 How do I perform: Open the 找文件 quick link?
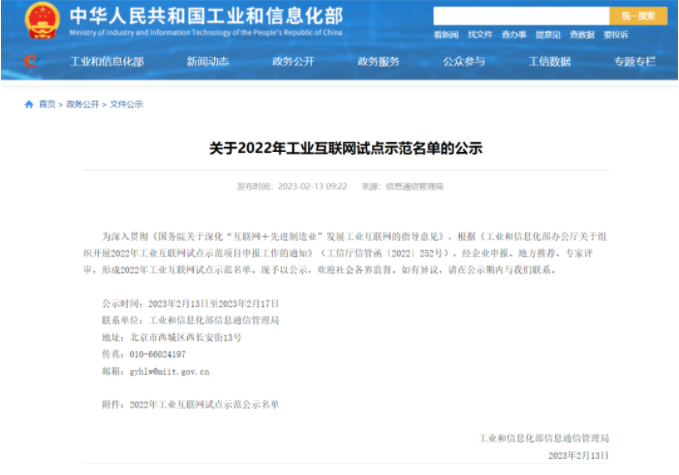(x=480, y=35)
